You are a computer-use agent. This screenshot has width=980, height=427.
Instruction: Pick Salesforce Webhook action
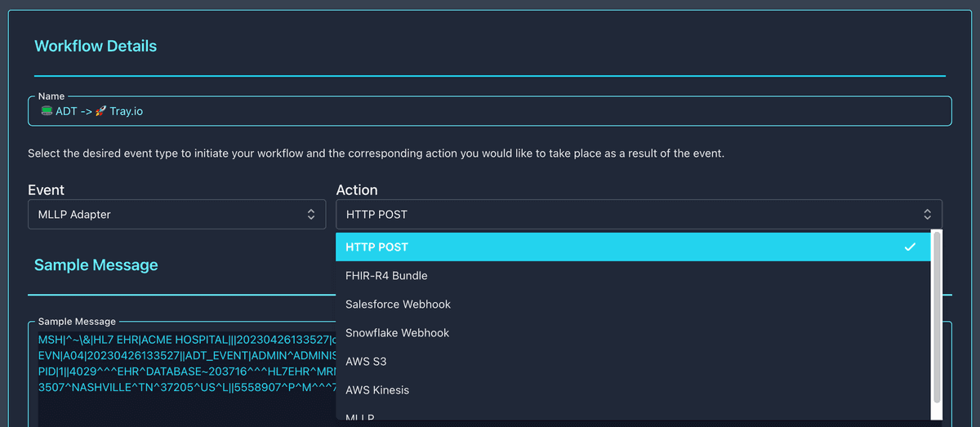(x=633, y=304)
